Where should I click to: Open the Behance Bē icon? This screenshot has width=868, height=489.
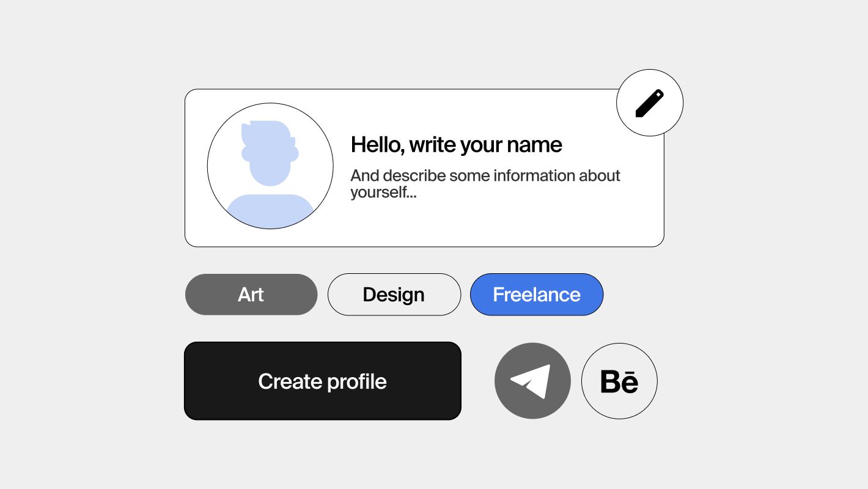(619, 381)
